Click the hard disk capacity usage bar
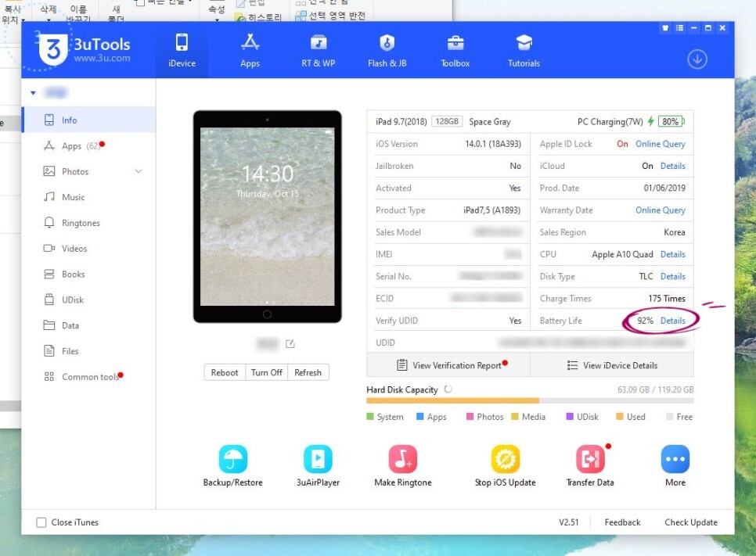The height and width of the screenshot is (556, 756). 530,401
